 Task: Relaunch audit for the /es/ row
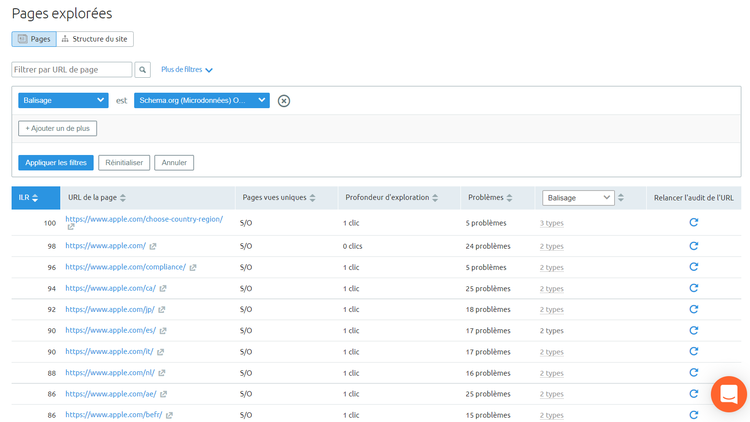(x=694, y=330)
